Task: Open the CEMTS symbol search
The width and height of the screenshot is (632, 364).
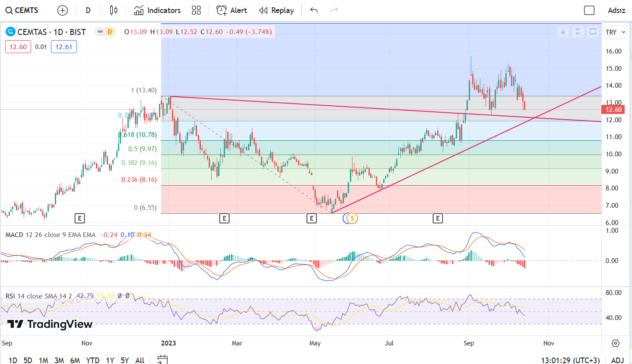Action: tap(22, 10)
